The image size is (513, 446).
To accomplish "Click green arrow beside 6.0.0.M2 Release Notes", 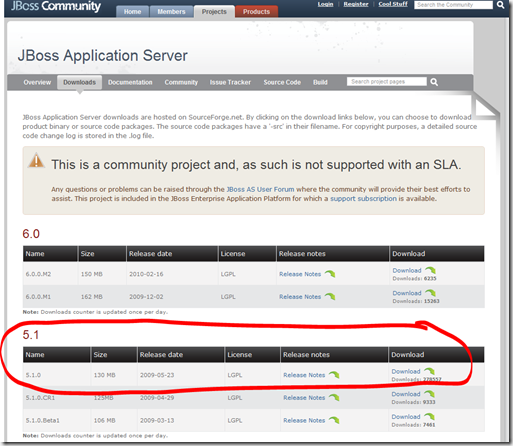I will point(330,274).
